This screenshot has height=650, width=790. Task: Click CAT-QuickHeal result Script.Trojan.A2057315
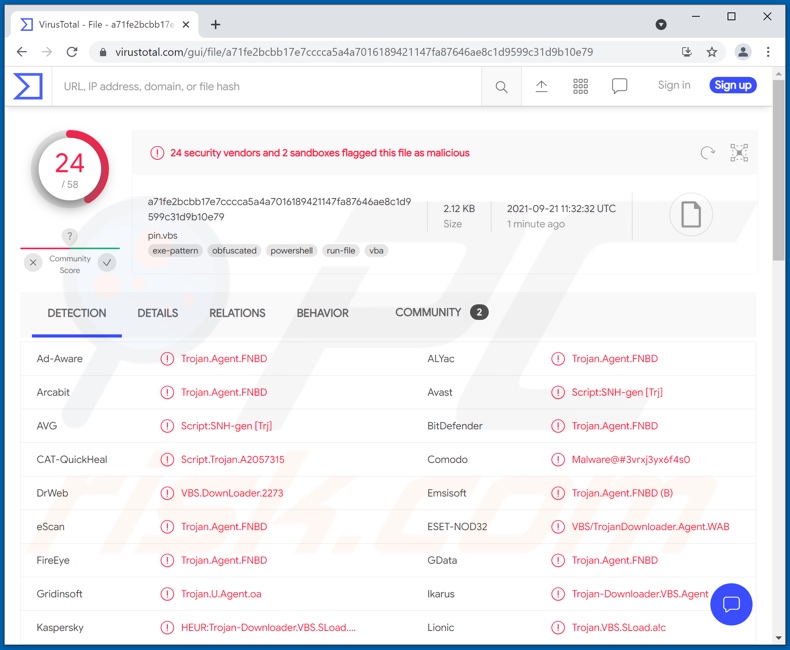233,460
